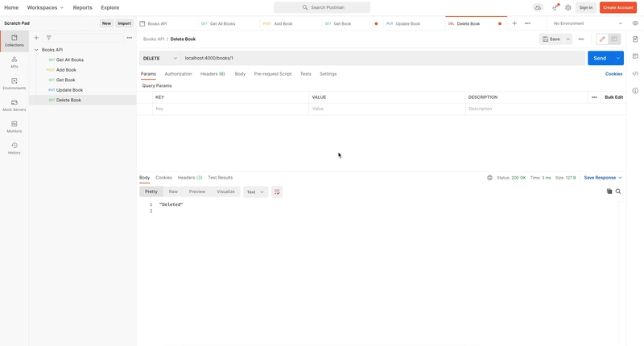Click the Import button

(124, 23)
